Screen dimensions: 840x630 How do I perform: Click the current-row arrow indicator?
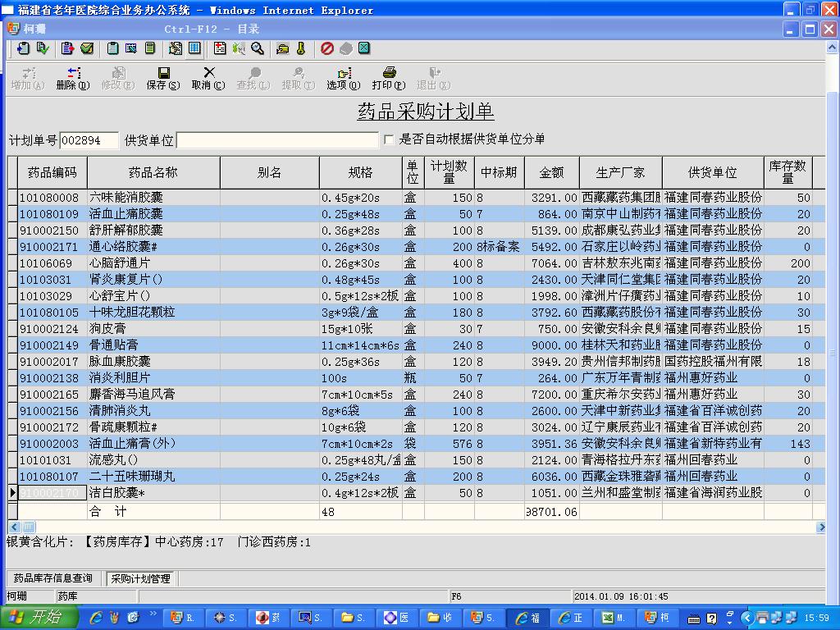click(13, 493)
